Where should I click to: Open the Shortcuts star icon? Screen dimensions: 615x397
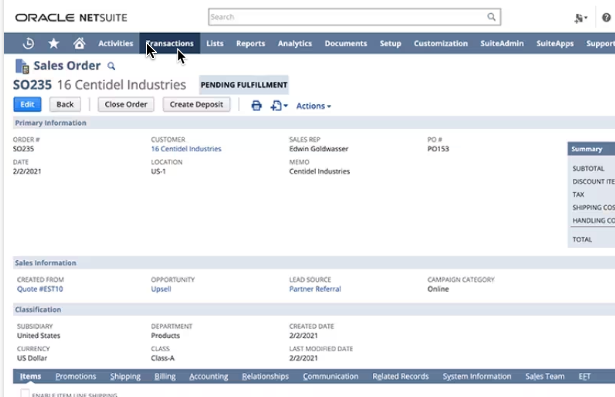tap(54, 43)
